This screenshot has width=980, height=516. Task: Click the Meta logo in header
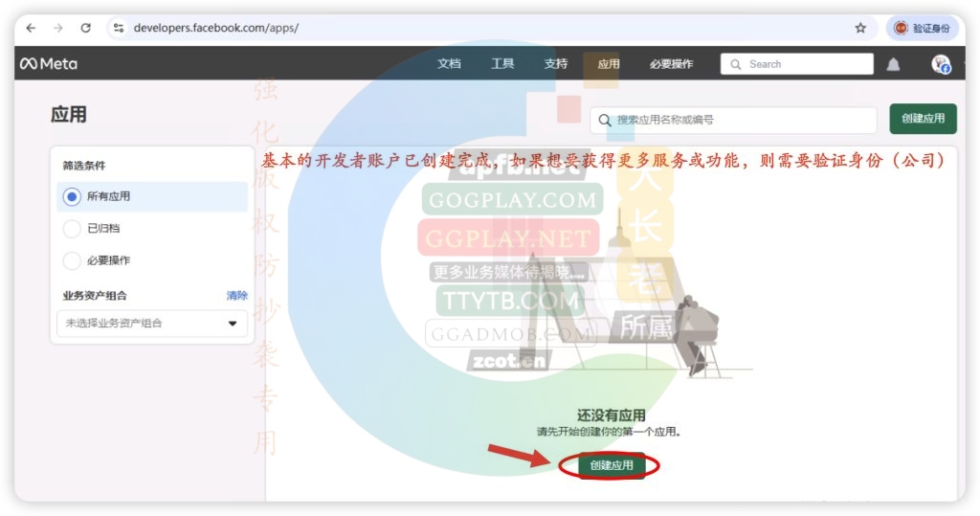[x=49, y=64]
